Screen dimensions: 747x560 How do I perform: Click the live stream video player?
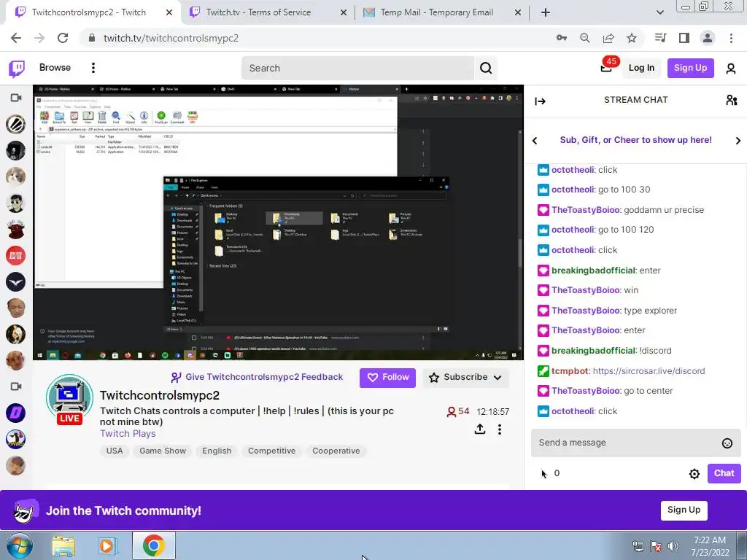278,222
